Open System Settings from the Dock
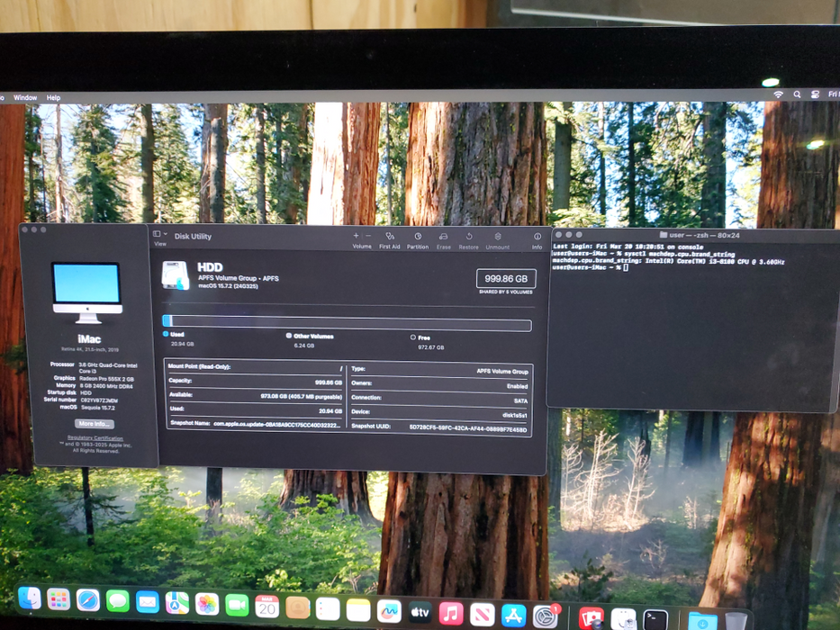Image resolution: width=840 pixels, height=630 pixels. 546,616
